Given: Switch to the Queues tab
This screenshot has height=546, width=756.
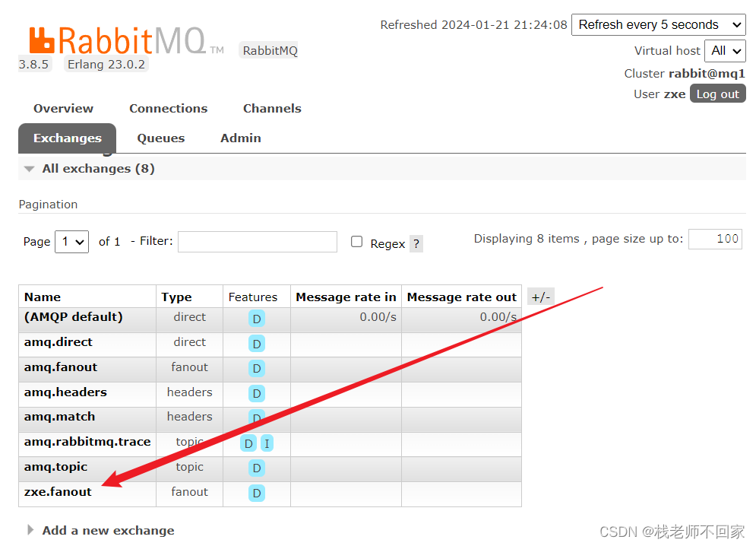Looking at the screenshot, I should [160, 138].
